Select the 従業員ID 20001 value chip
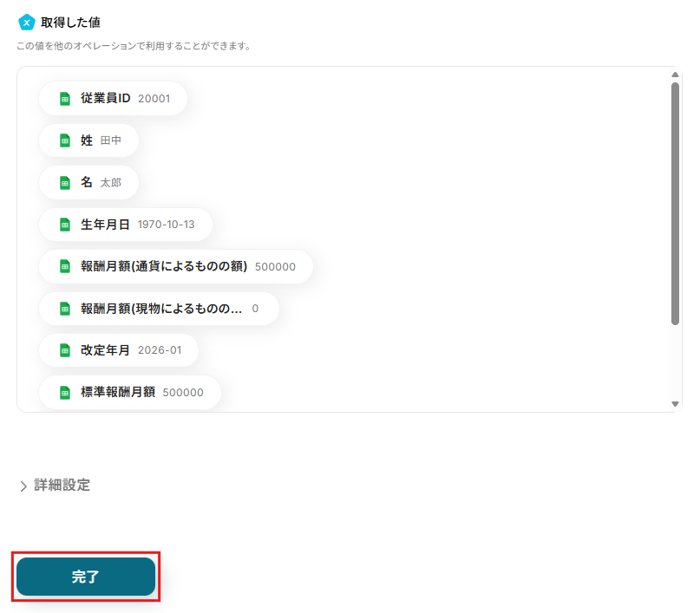The height and width of the screenshot is (613, 700). tap(114, 99)
